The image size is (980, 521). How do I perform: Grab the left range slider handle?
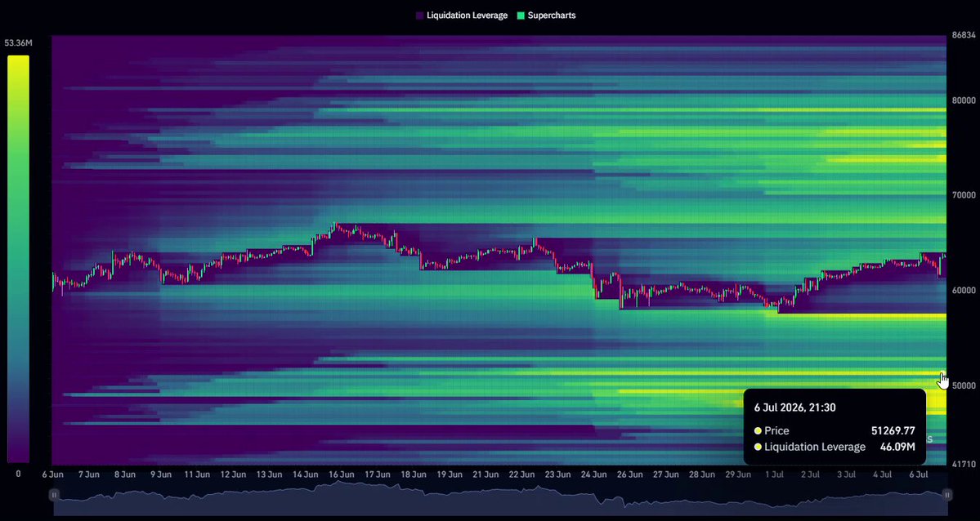click(55, 495)
